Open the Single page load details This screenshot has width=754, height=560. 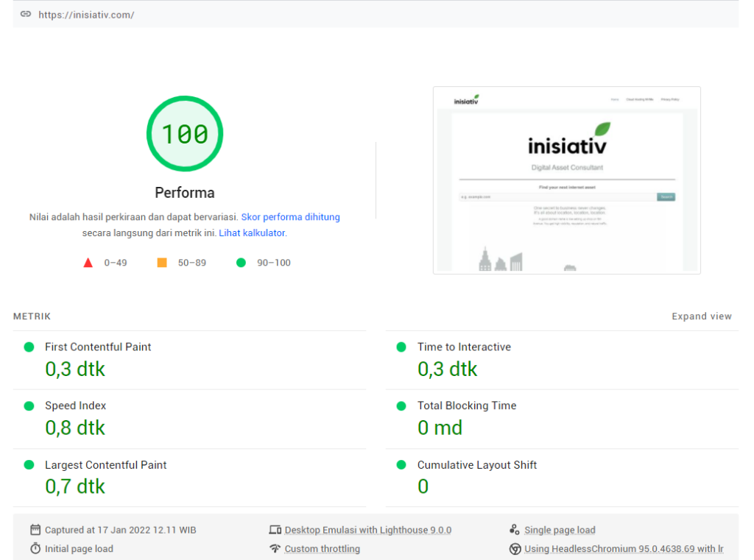tap(560, 531)
